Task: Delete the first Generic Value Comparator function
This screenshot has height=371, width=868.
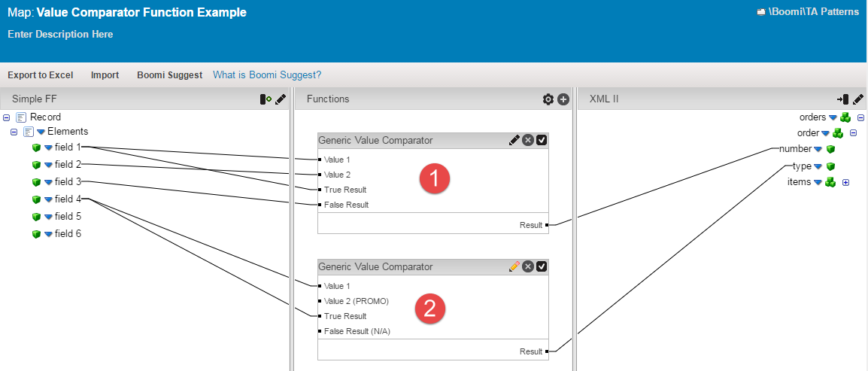Action: [528, 140]
